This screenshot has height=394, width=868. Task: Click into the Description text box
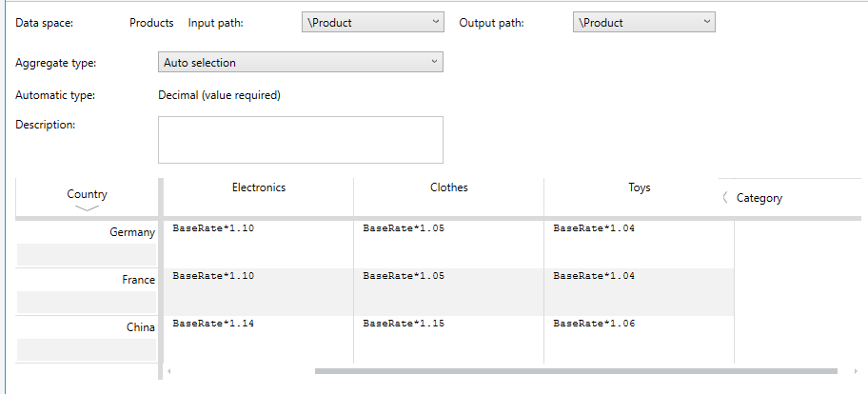pos(301,140)
